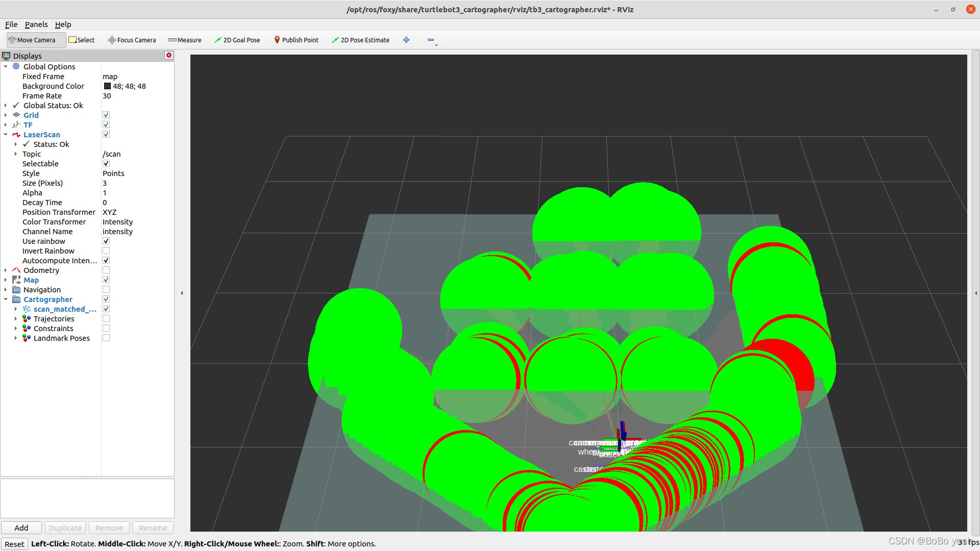The image size is (980, 551).
Task: Uncheck the LaserScan visibility checkbox
Action: [x=106, y=134]
